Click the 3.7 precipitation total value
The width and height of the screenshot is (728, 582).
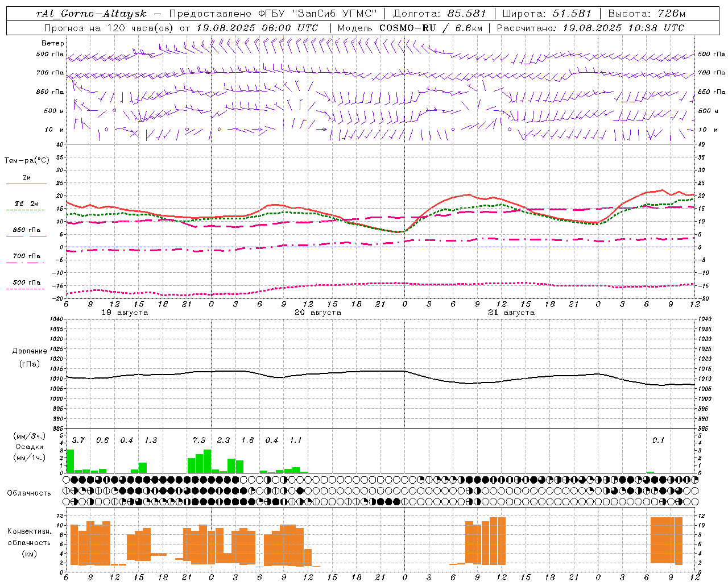click(78, 440)
